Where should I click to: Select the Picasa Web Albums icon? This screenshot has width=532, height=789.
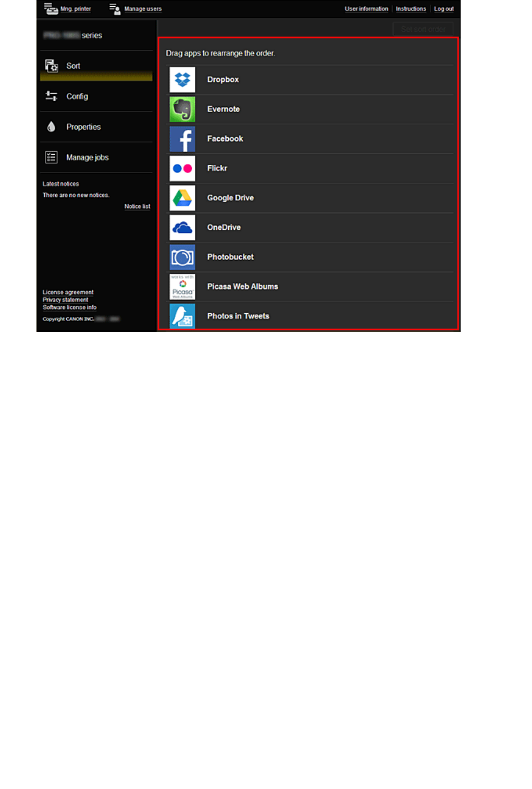tap(182, 287)
